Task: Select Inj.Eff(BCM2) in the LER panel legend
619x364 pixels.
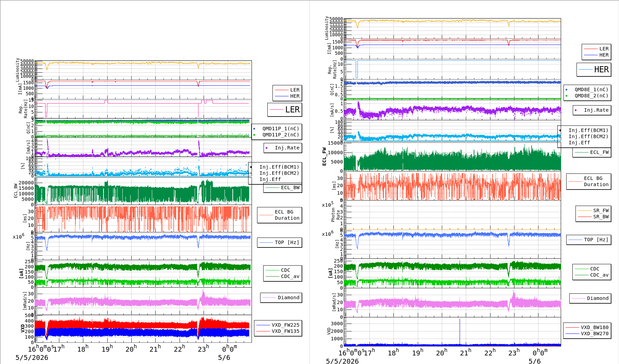Action: coord(279,173)
